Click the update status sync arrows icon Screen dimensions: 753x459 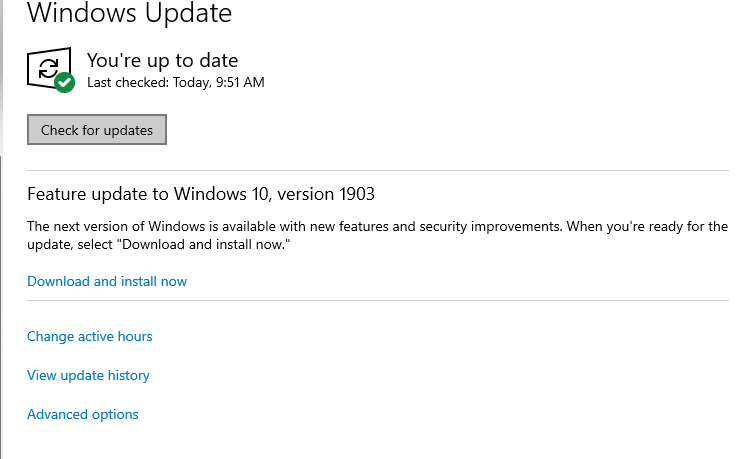pyautogui.click(x=47, y=67)
